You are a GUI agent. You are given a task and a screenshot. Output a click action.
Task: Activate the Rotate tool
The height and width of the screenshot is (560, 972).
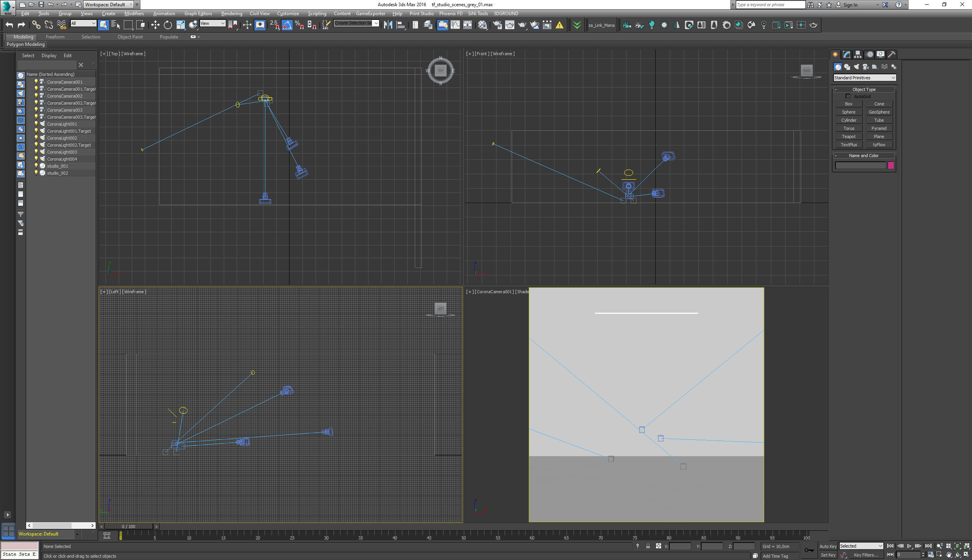168,25
